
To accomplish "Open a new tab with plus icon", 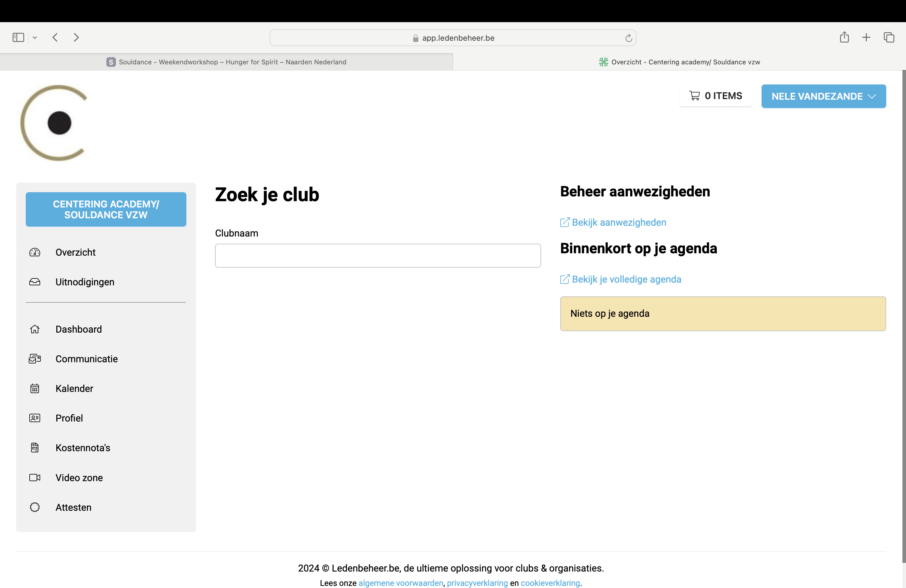I will [866, 37].
